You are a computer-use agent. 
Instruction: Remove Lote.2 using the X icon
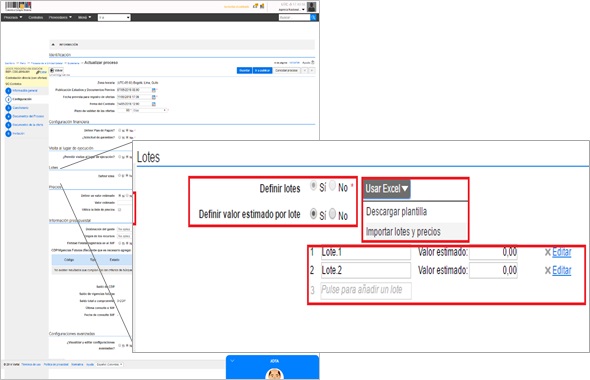click(x=547, y=271)
